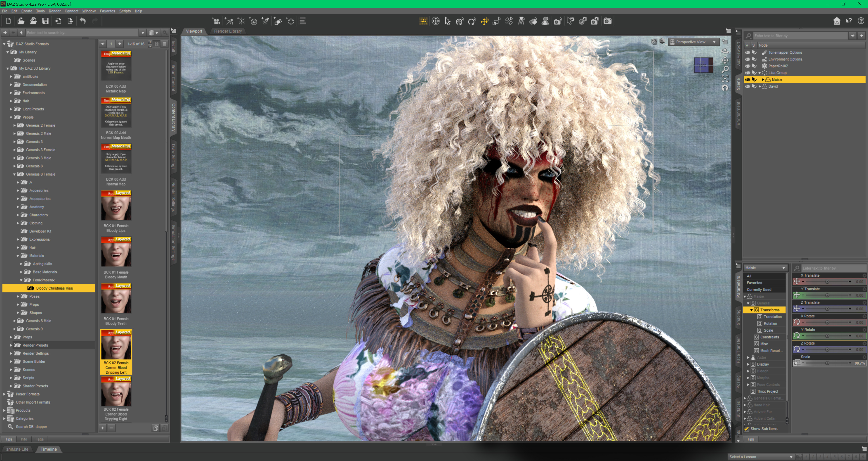Adjust the X Translate slider
Screen dimensions: 868x461
tap(827, 282)
